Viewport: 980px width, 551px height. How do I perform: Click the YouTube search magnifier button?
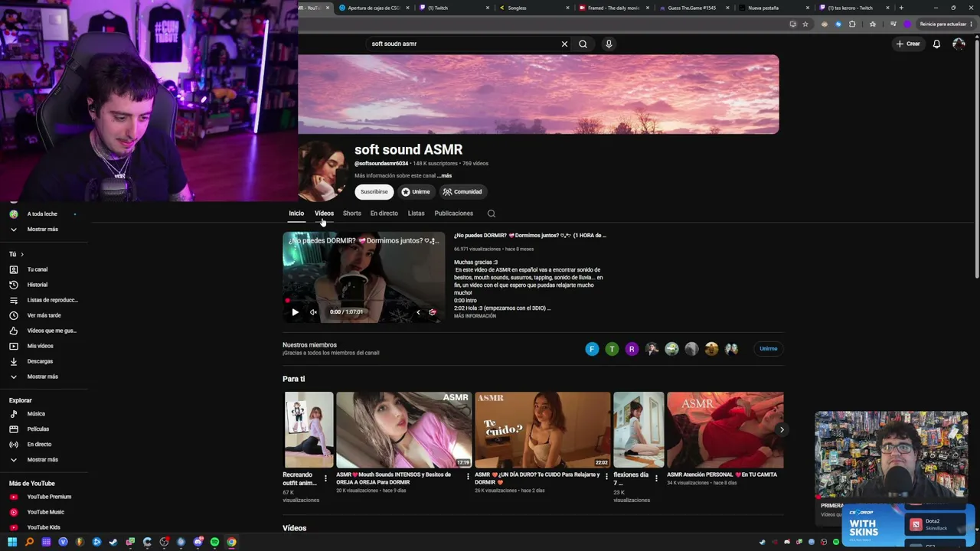point(583,44)
